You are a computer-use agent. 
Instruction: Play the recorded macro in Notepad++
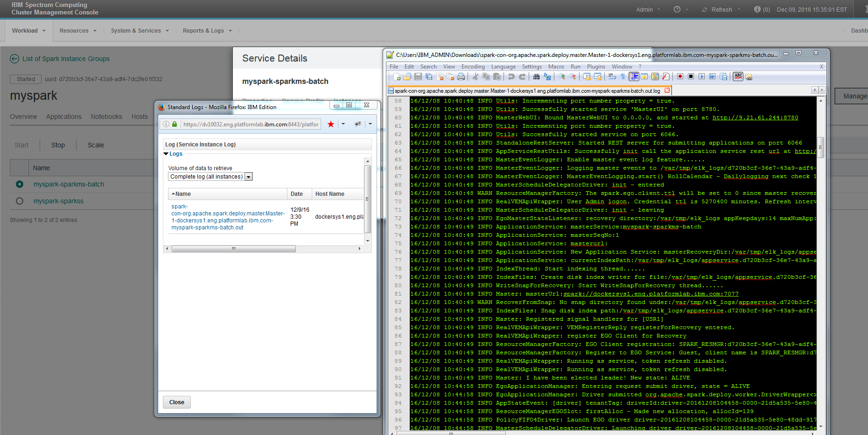pyautogui.click(x=701, y=77)
